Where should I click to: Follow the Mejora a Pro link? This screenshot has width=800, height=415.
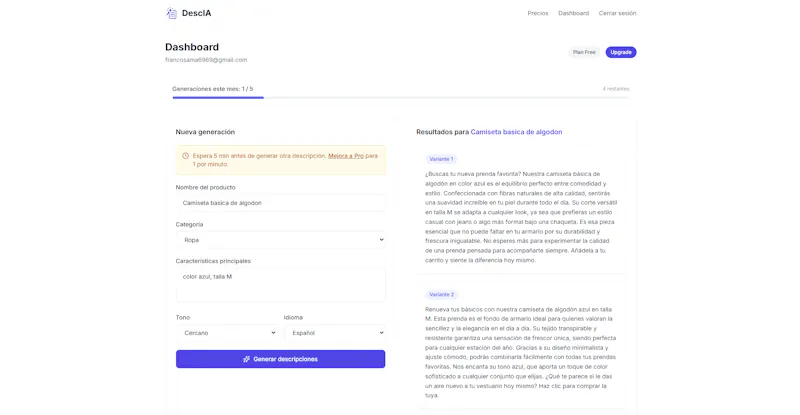346,156
